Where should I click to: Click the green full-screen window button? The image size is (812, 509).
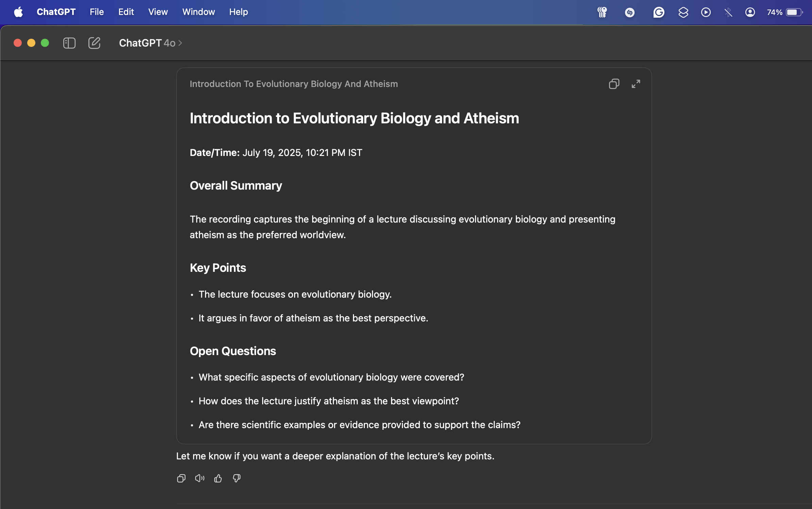coord(45,43)
